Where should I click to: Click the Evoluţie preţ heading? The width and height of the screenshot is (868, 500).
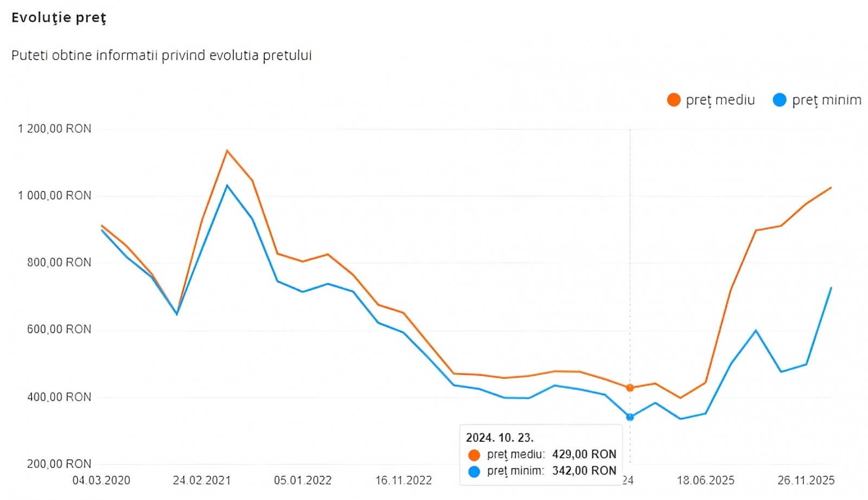click(59, 18)
